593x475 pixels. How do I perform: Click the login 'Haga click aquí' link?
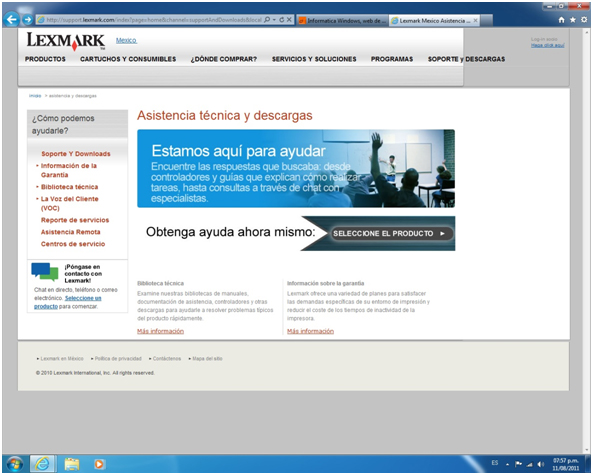coord(547,45)
